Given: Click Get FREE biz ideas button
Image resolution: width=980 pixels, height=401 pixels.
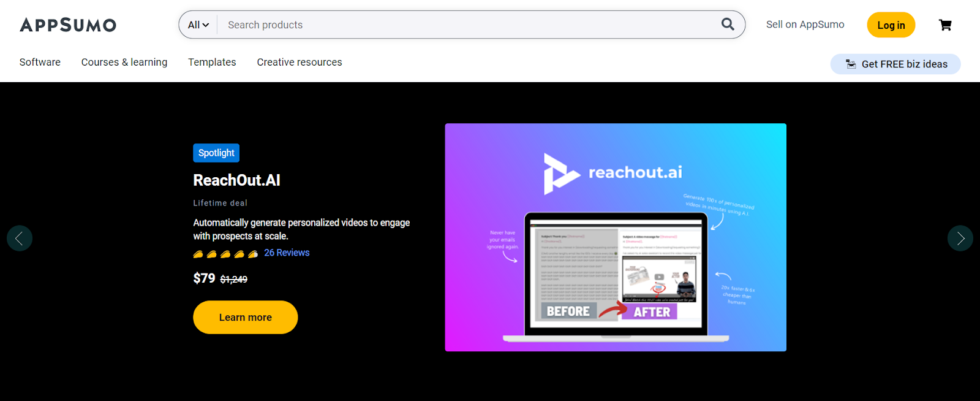Looking at the screenshot, I should point(895,64).
